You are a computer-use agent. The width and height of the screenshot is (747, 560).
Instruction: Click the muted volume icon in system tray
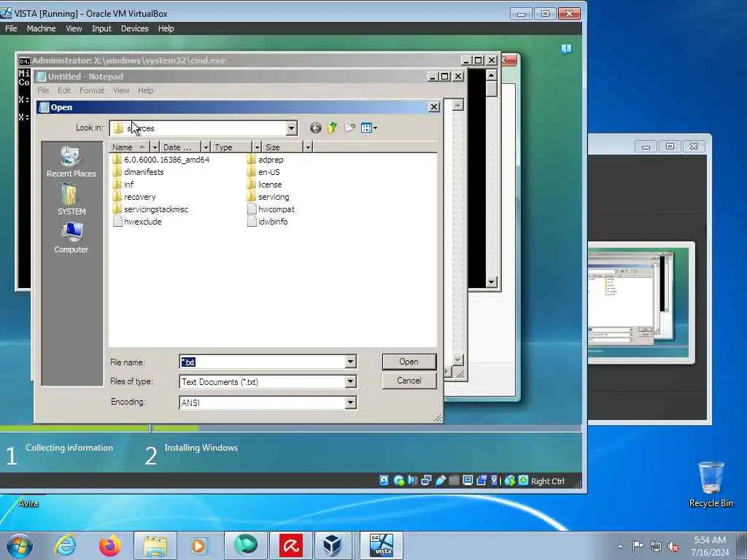click(673, 547)
